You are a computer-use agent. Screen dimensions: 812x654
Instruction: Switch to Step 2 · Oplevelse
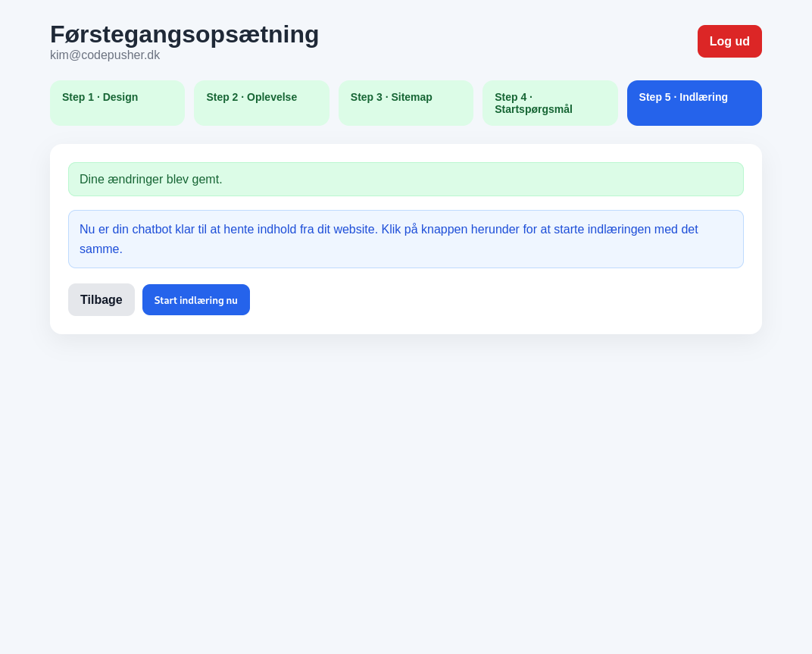coord(261,103)
